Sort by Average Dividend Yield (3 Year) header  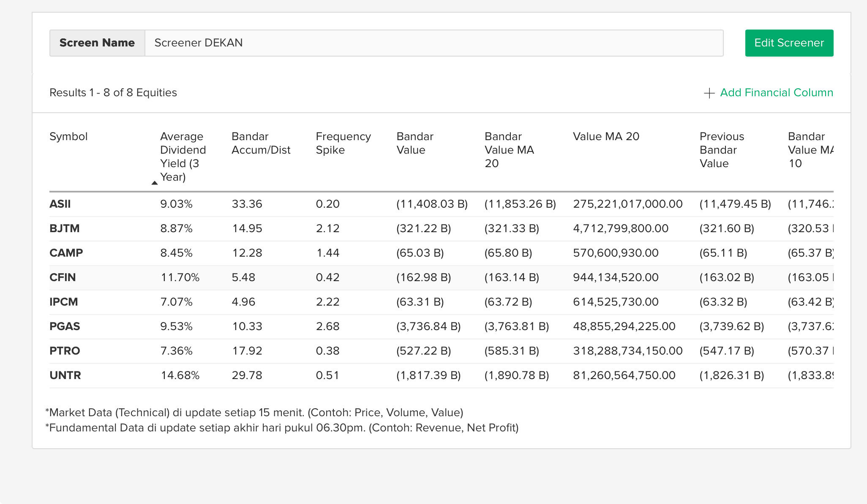coord(183,157)
